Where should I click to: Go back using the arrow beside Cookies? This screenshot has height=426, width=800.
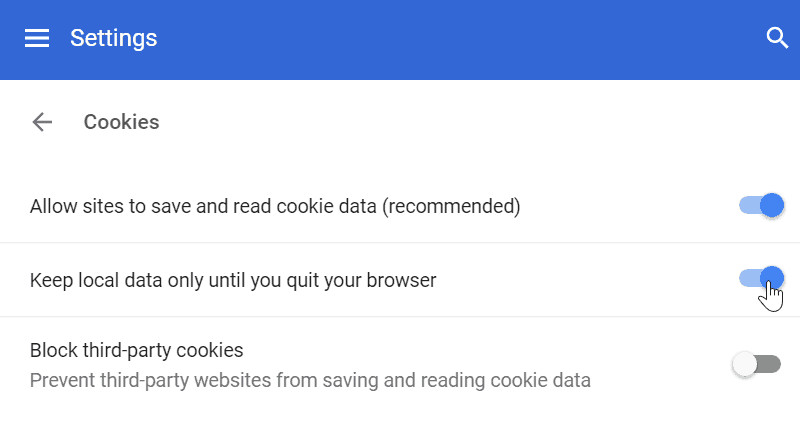42,122
